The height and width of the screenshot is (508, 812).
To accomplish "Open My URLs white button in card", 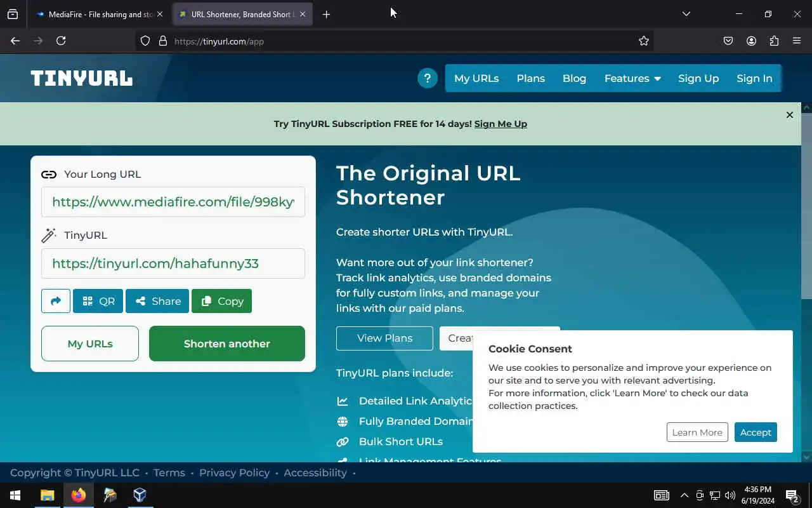I will [90, 344].
